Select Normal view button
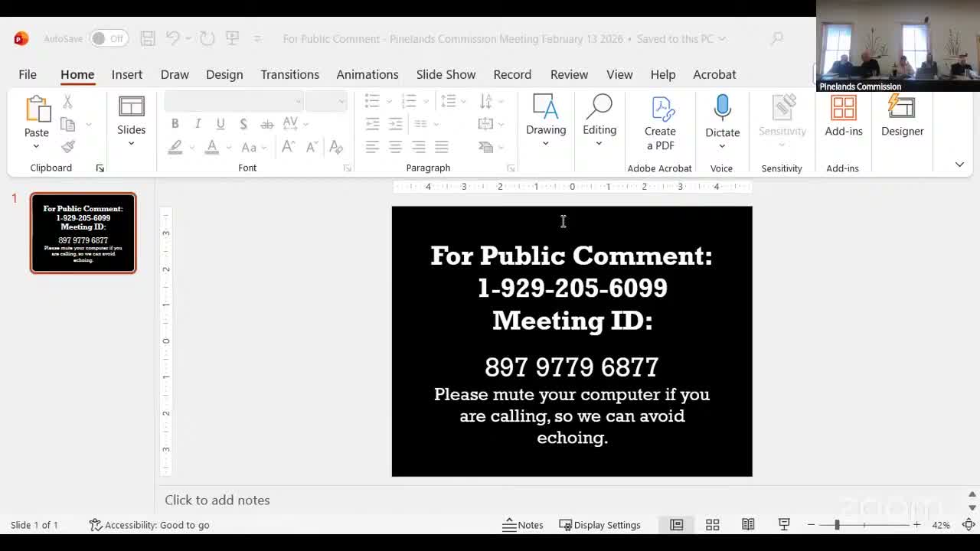Screen dimensions: 980x551 (x=677, y=525)
